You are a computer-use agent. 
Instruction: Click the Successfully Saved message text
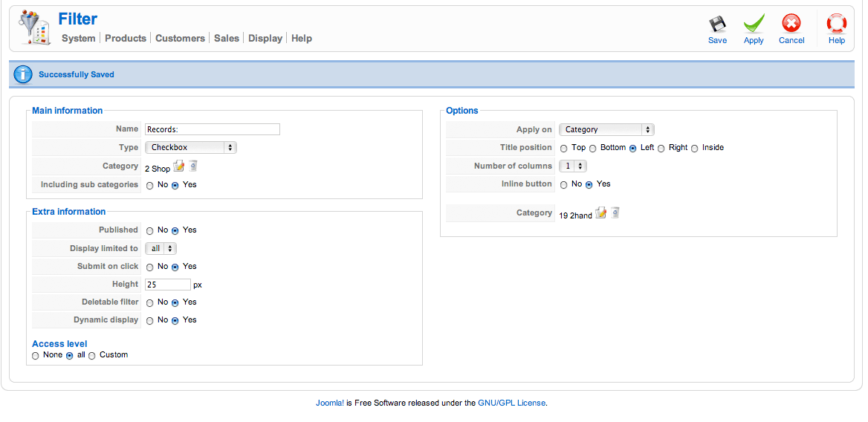click(x=77, y=74)
